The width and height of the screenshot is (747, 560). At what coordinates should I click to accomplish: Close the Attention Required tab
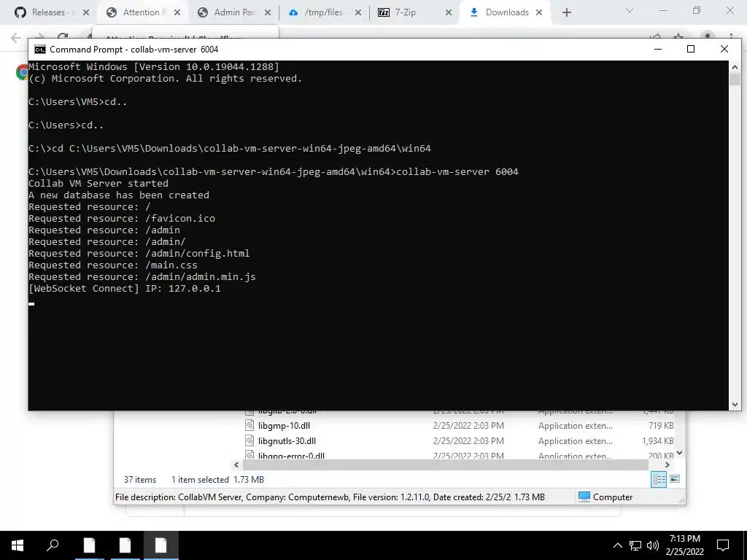[x=177, y=12]
